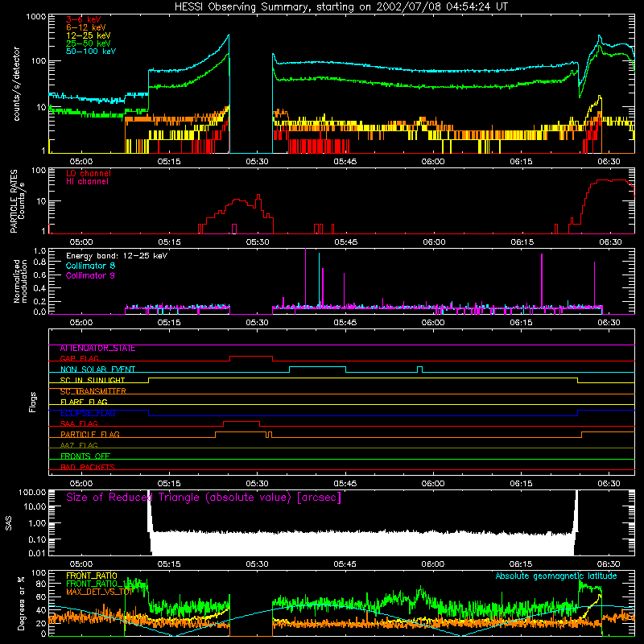Click the Flags vertical axis label
The width and height of the screenshot is (644, 644).
[33, 402]
